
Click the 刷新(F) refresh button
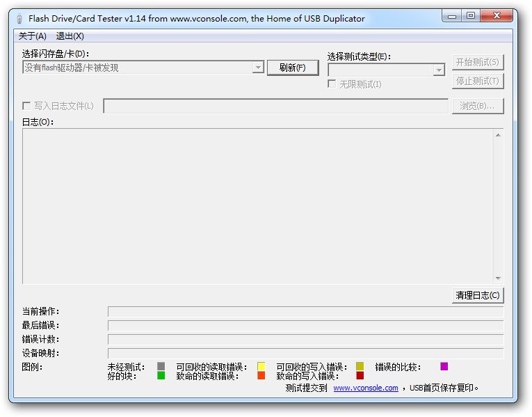(x=293, y=68)
